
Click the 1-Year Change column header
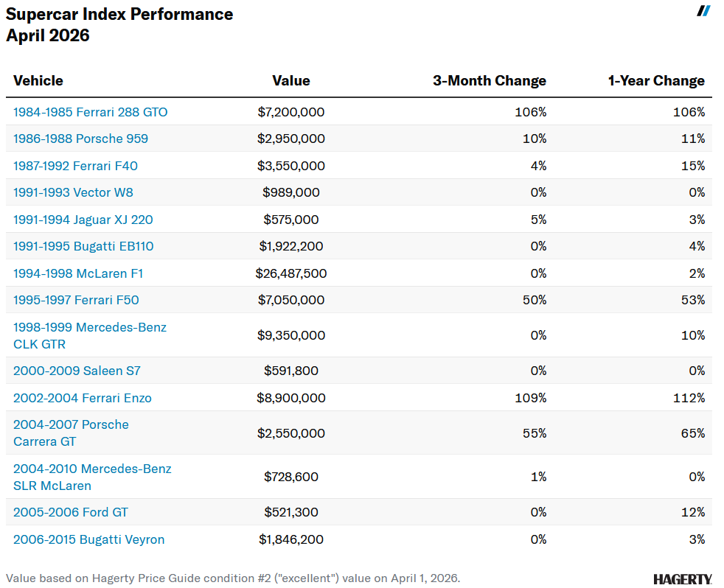656,81
